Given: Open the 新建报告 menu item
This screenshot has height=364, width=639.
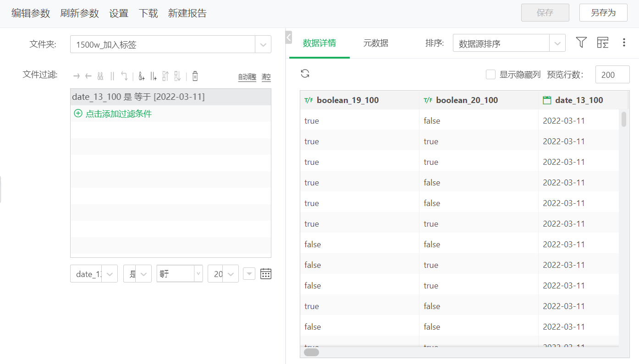Looking at the screenshot, I should pyautogui.click(x=187, y=13).
